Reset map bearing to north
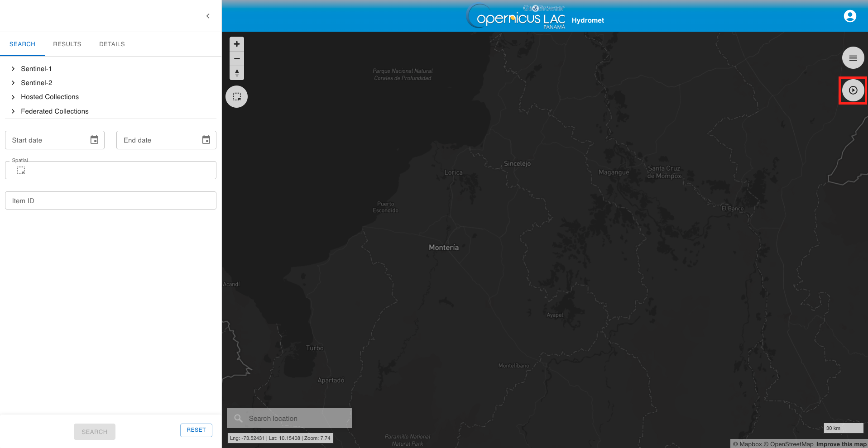This screenshot has width=868, height=448. (x=237, y=73)
